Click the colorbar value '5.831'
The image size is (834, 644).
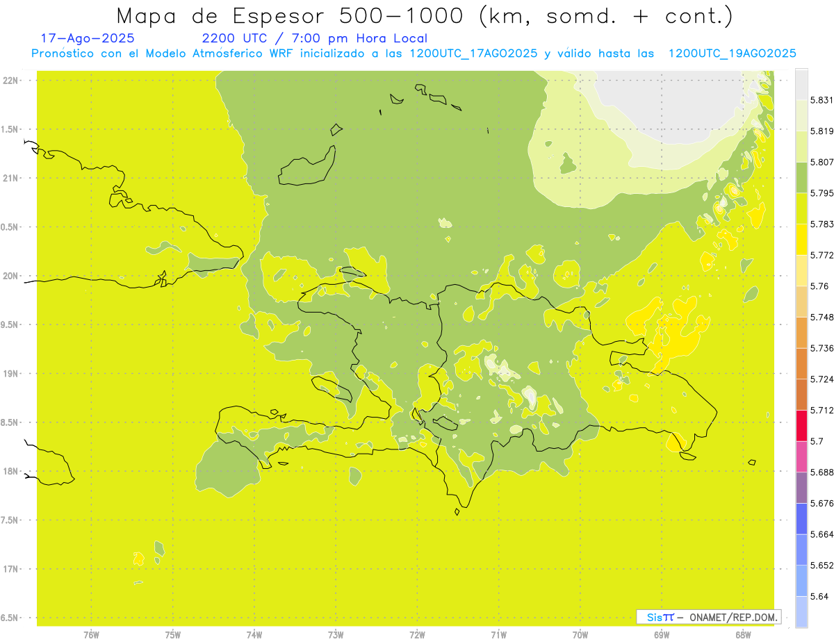(x=821, y=100)
